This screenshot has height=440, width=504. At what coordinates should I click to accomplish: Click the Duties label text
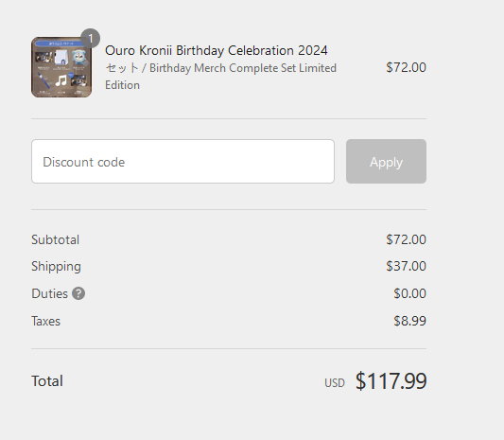(49, 293)
